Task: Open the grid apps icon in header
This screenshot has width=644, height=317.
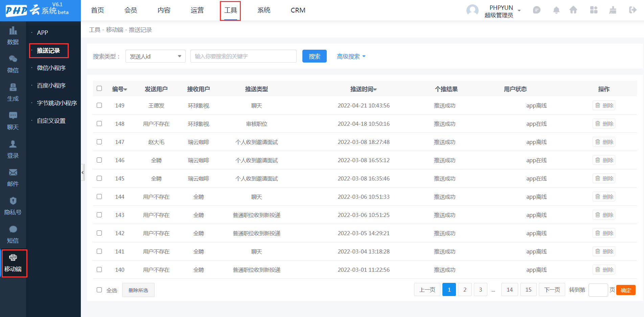Action: 594,10
